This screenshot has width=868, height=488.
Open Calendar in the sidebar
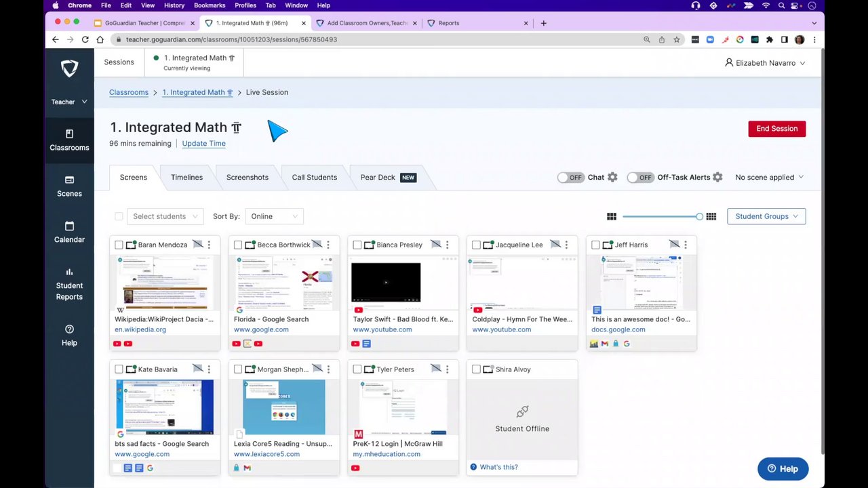(69, 232)
